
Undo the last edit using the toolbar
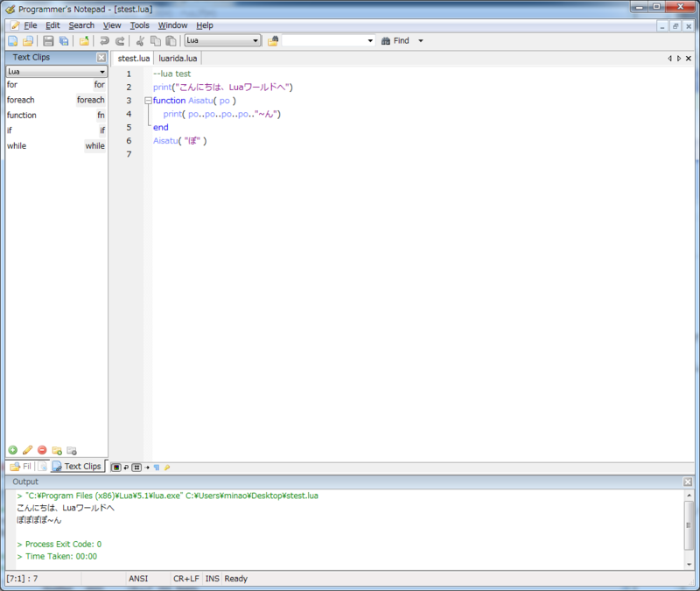point(104,41)
